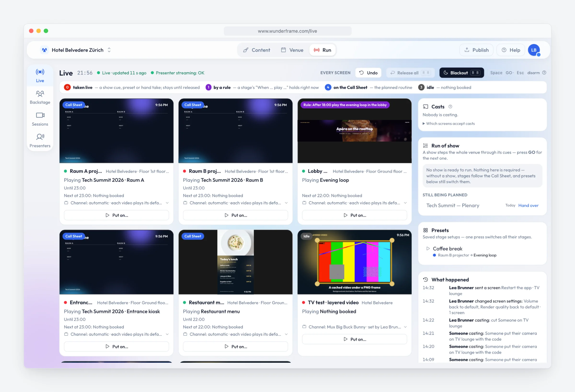Click the Hotel Belvedere Zürich venue icon
Screen dimensions: 575x392
(x=45, y=50)
